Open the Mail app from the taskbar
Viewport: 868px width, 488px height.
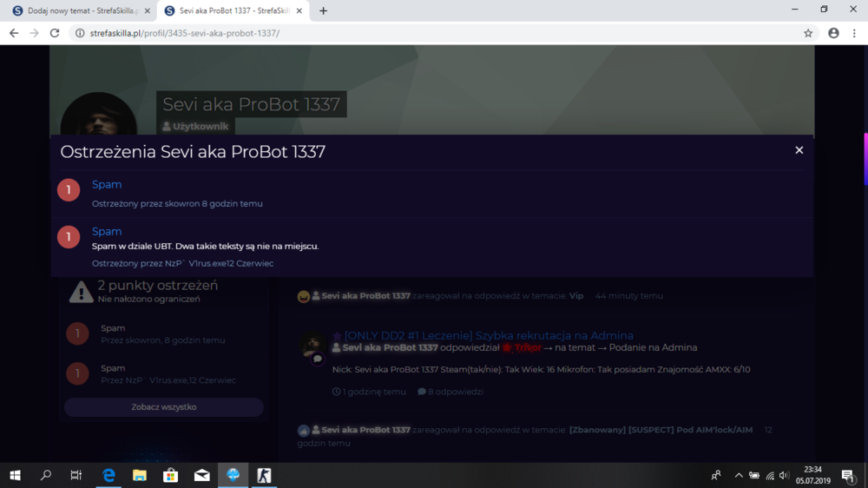[201, 475]
